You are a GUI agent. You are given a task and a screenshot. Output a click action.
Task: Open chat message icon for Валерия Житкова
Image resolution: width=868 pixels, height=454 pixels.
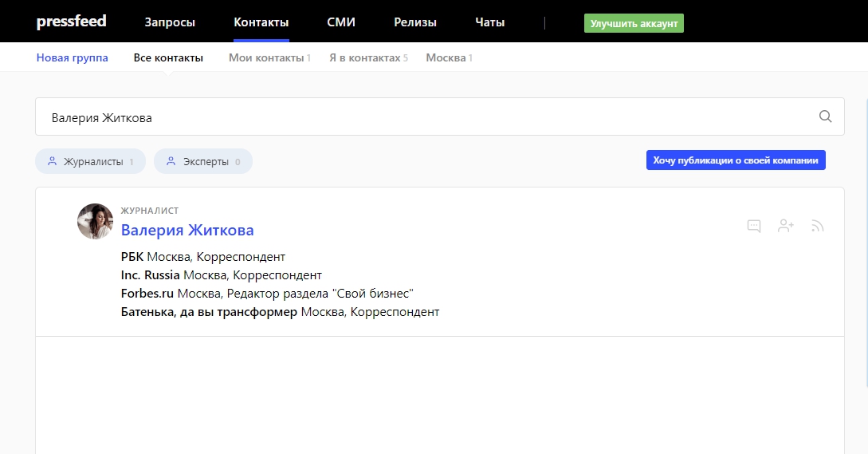coord(754,226)
